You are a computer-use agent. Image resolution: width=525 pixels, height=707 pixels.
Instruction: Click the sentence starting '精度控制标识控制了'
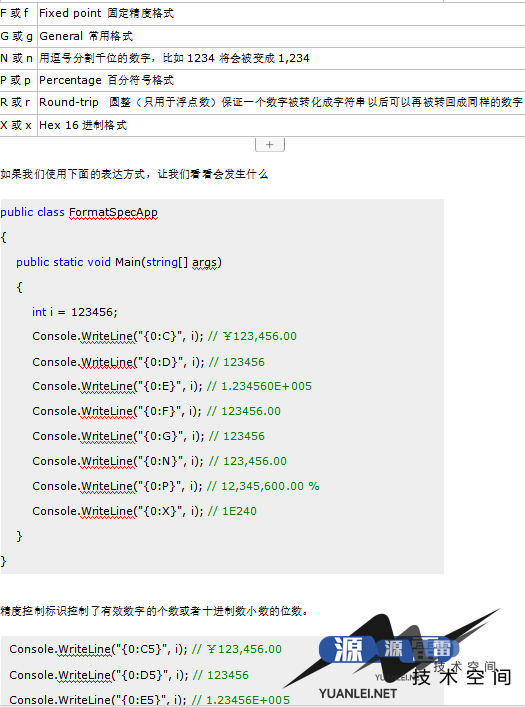pyautogui.click(x=154, y=612)
